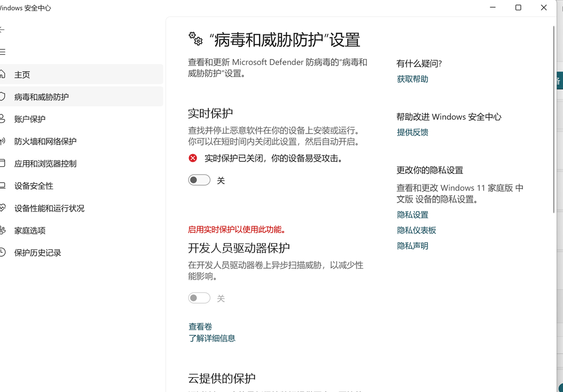The height and width of the screenshot is (392, 563).
Task: Open the hamburger navigation menu icon
Action: (2, 52)
